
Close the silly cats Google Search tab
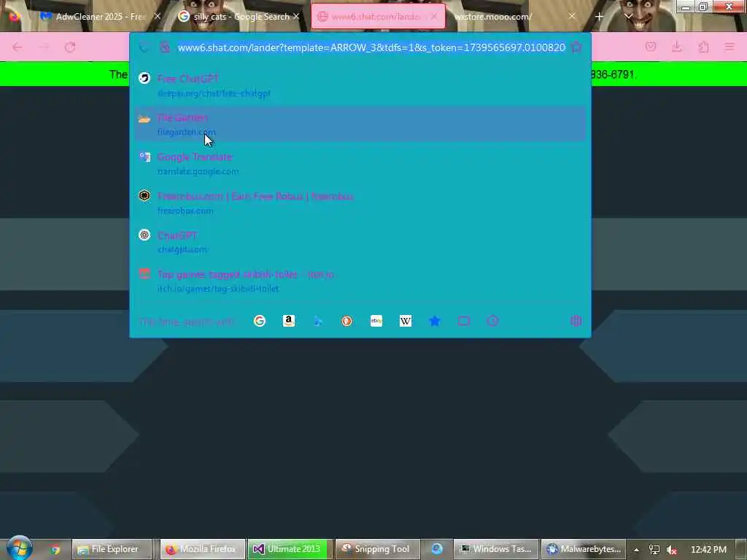(296, 16)
